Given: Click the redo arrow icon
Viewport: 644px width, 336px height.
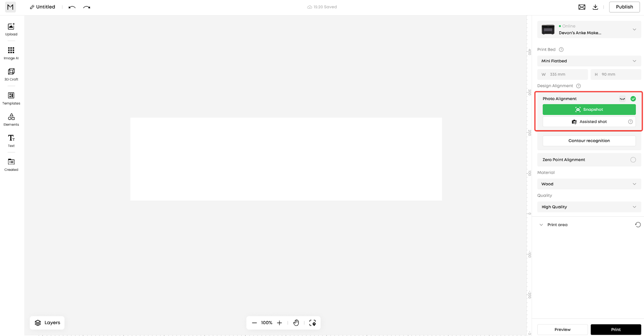Looking at the screenshot, I should pos(87,7).
